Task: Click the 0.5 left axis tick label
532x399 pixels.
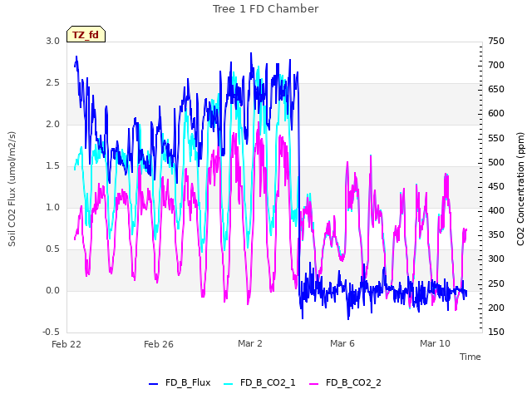Action: (53, 249)
